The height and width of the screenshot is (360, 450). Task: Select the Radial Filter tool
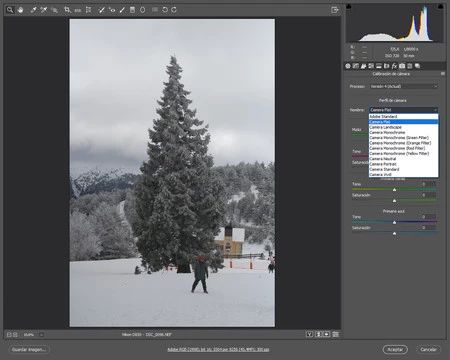pyautogui.click(x=143, y=10)
